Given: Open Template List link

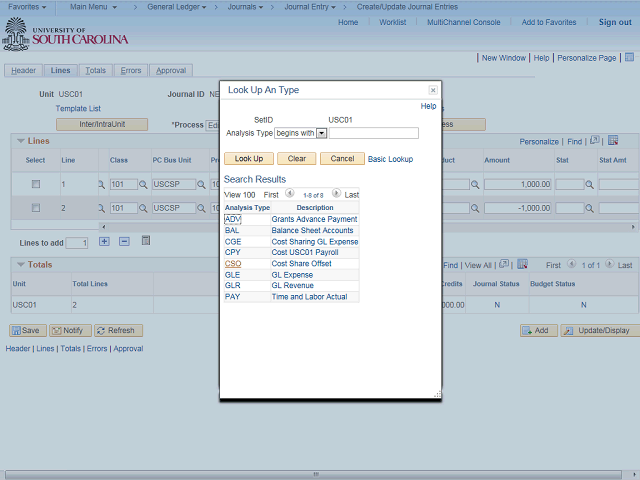Looking at the screenshot, I should [78, 108].
